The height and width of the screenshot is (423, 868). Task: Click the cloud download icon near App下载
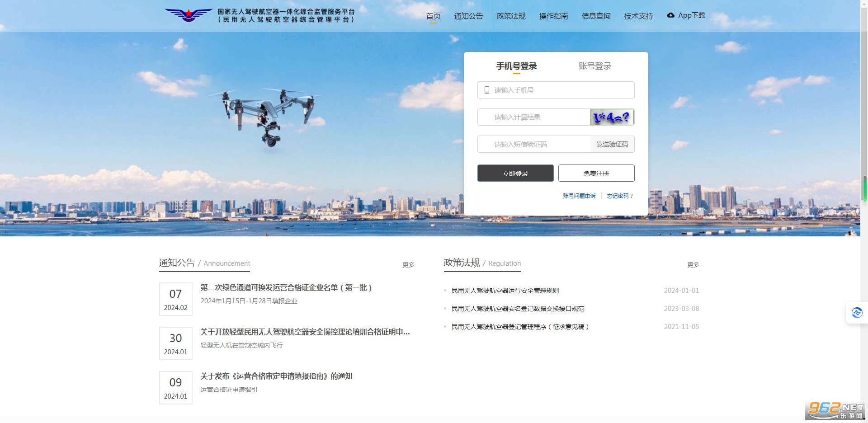click(x=671, y=15)
